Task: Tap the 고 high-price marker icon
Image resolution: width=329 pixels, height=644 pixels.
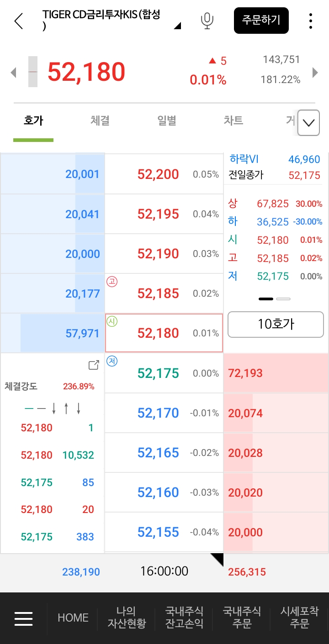Action: [112, 282]
